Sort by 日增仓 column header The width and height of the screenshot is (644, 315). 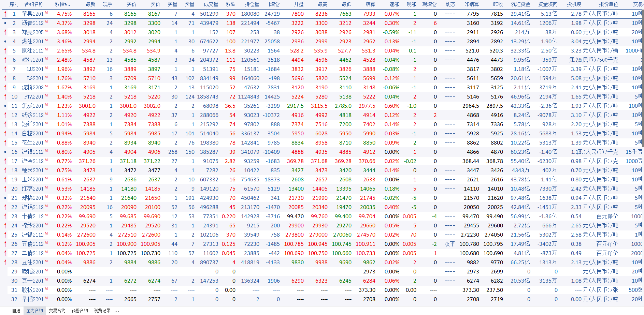pyautogui.click(x=272, y=4)
